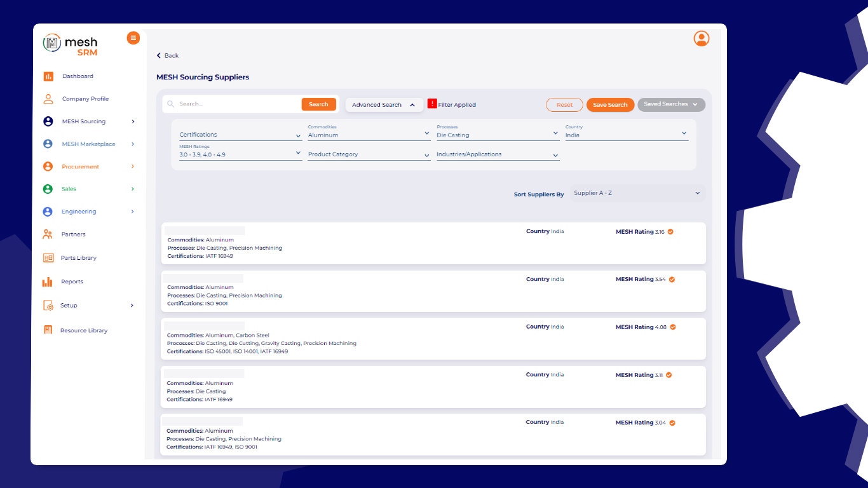
Task: Click the Reports bar chart icon
Action: [48, 281]
